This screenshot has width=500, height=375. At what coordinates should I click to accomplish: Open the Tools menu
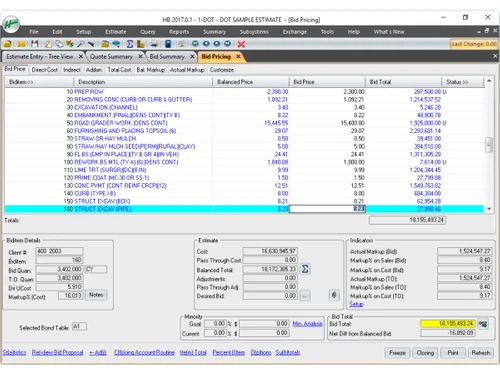327,32
